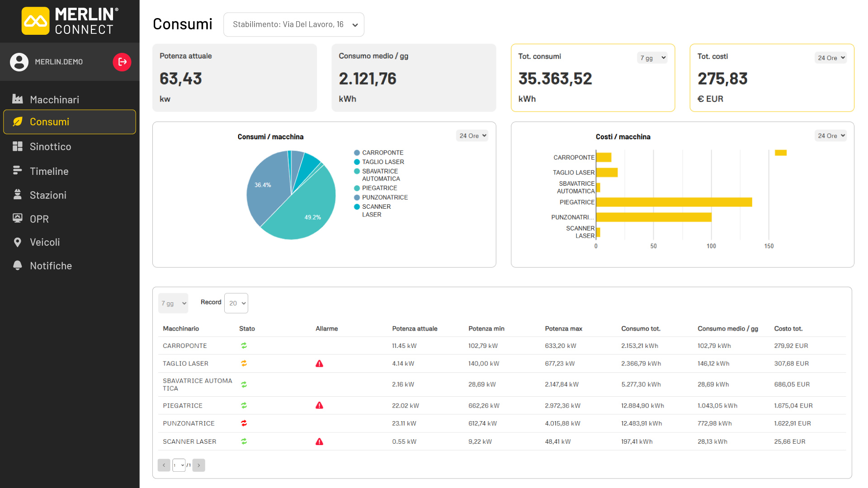Open the Stabilimento plant dropdown
This screenshot has height=488, width=868.
(294, 24)
